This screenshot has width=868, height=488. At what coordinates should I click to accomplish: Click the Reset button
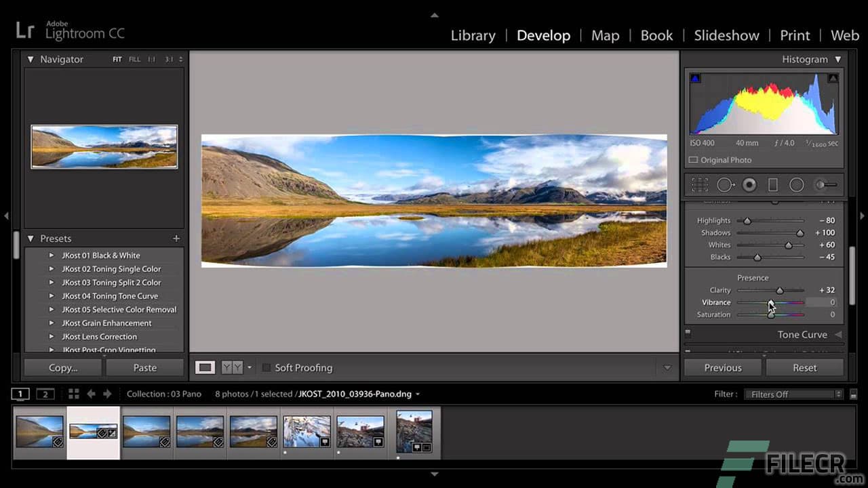point(804,367)
